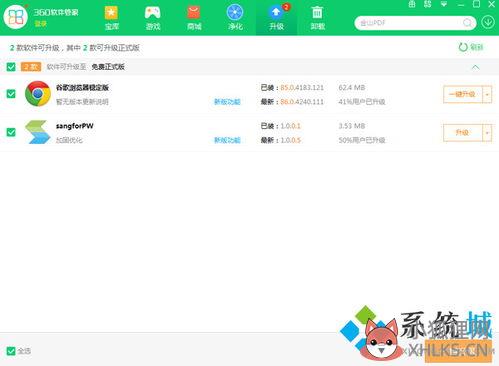Open dropdown arrow beside sangforPW 升级 button

(487, 133)
